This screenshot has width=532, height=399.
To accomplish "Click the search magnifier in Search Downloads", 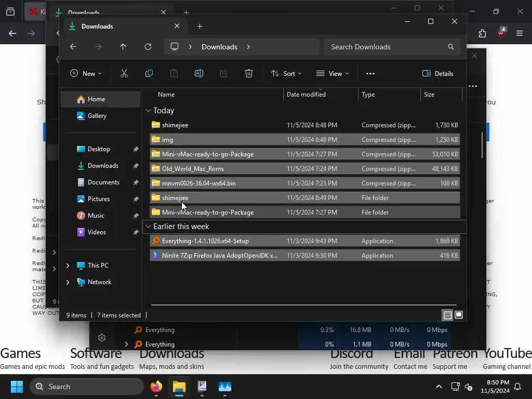I will pos(450,47).
